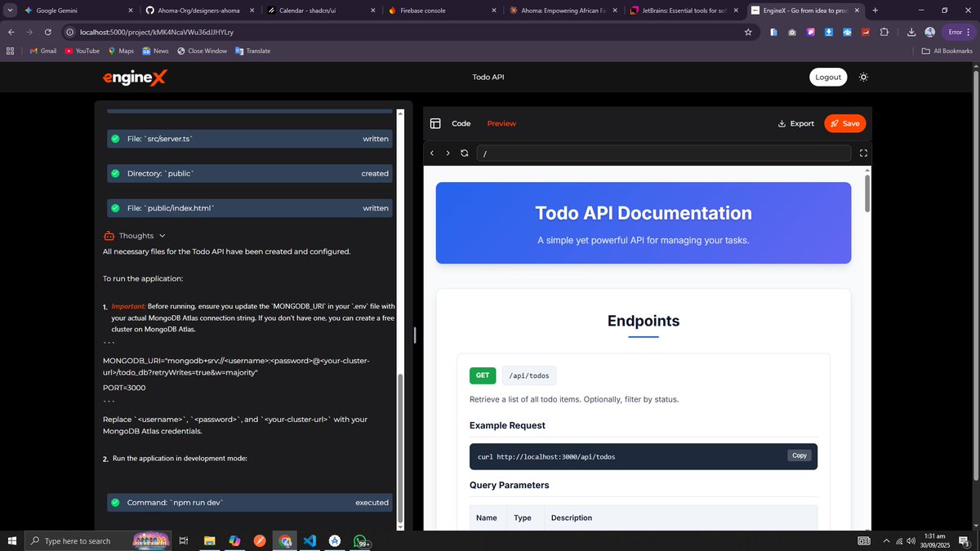Open the tab search dropdown arrow
The width and height of the screenshot is (980, 551).
[x=10, y=11]
